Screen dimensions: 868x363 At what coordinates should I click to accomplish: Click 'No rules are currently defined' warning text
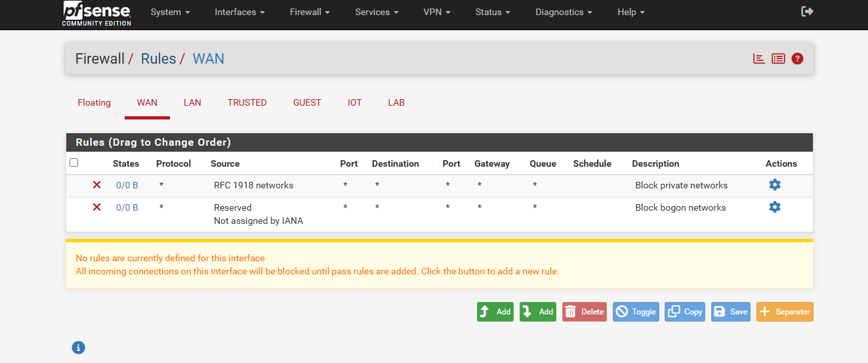coord(171,258)
